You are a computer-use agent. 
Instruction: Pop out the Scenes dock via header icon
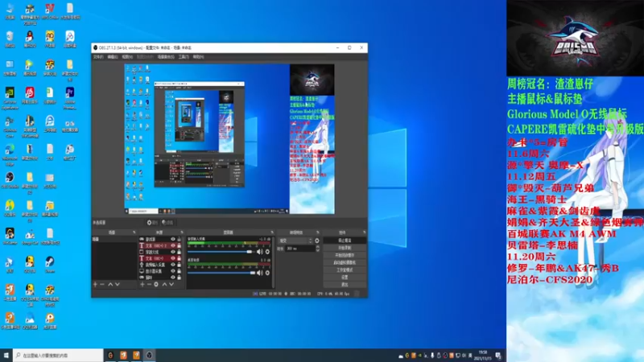[x=134, y=232]
